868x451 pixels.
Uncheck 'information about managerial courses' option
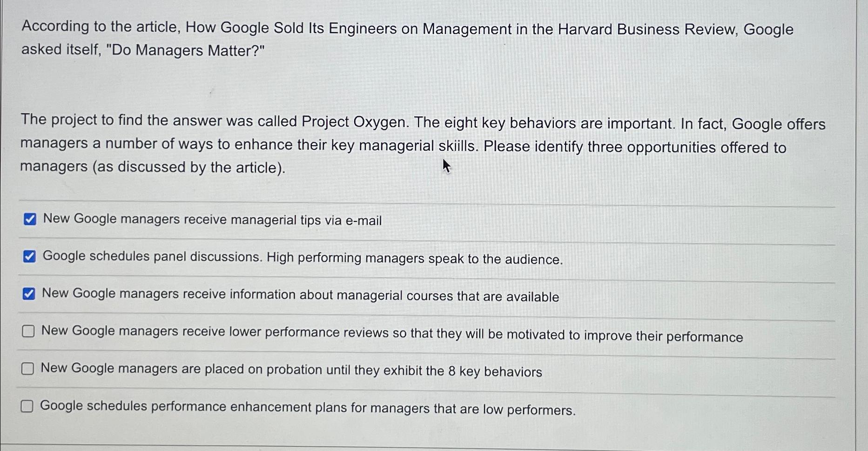point(30,293)
